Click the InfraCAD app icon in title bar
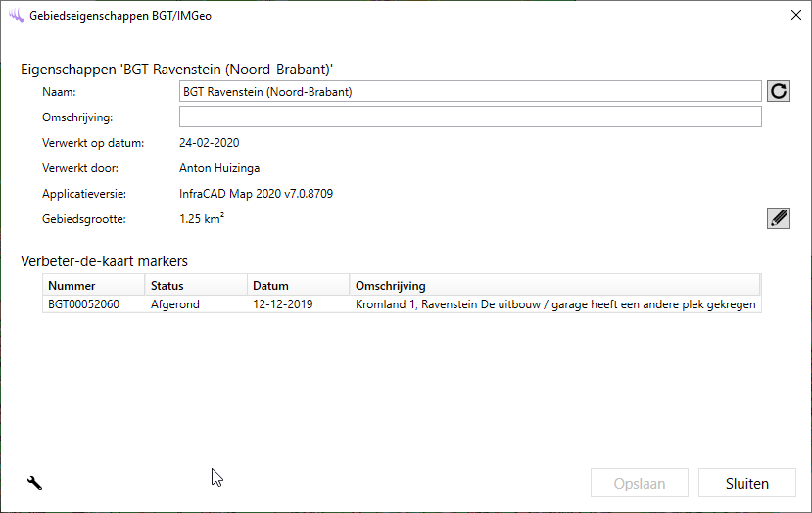812x513 pixels. pos(16,15)
